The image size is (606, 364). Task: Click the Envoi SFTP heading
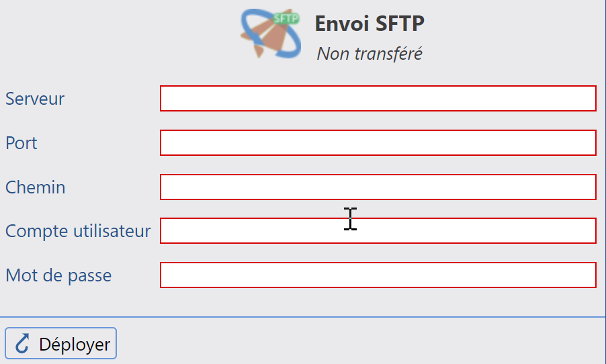point(370,24)
